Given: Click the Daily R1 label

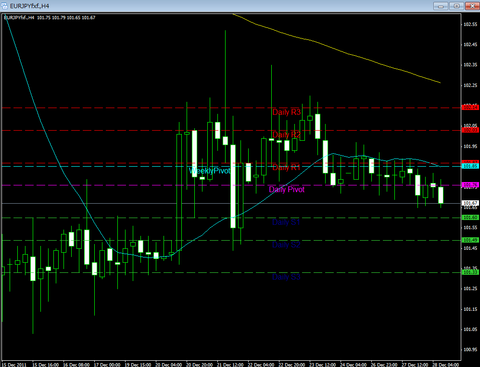Looking at the screenshot, I should (286, 167).
